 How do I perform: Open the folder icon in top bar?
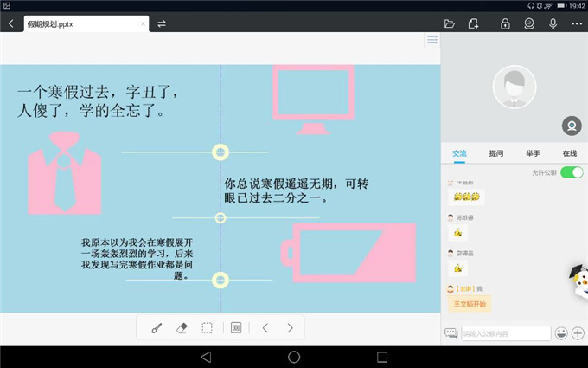449,23
